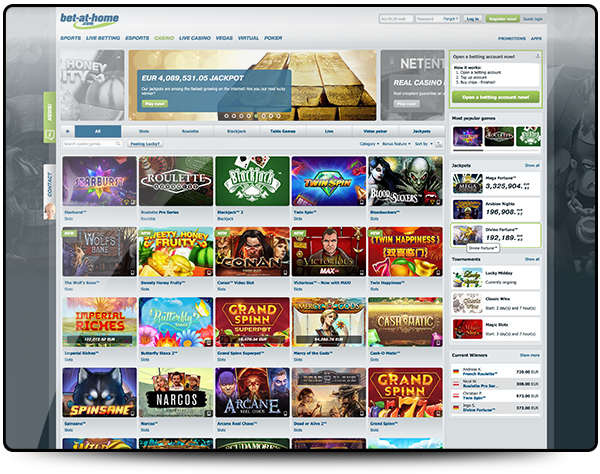The height and width of the screenshot is (474, 600).
Task: Switch to the All games tab
Action: click(98, 131)
